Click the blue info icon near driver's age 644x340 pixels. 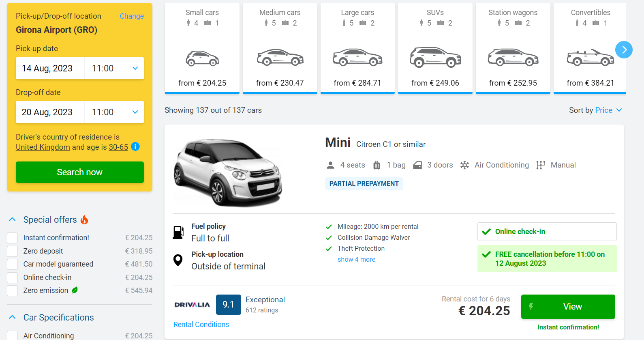tap(135, 146)
